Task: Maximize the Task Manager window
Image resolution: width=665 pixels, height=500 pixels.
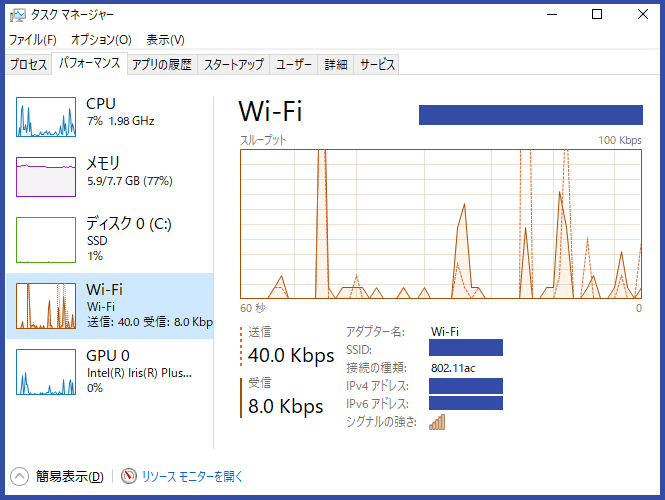Action: point(597,15)
